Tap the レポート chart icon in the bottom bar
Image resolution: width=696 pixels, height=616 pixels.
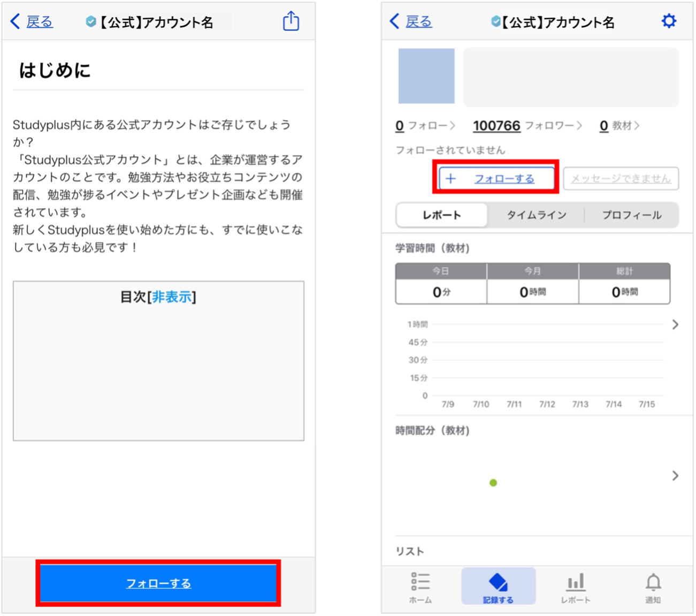(576, 587)
